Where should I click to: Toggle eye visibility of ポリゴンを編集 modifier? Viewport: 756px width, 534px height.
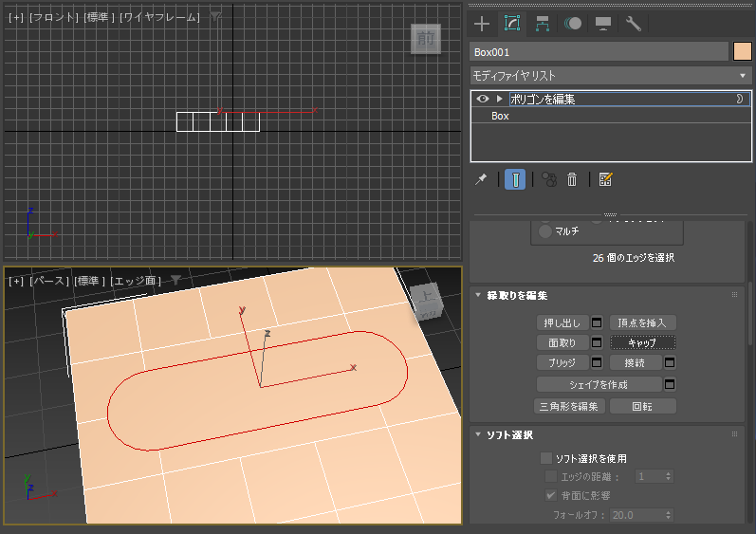[x=483, y=99]
